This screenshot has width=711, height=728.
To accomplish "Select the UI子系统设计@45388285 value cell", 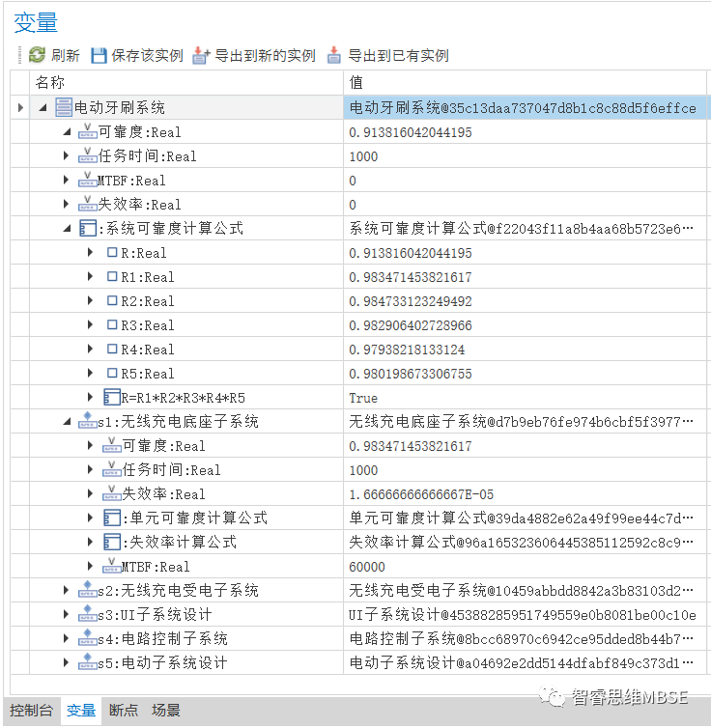I will 525,615.
